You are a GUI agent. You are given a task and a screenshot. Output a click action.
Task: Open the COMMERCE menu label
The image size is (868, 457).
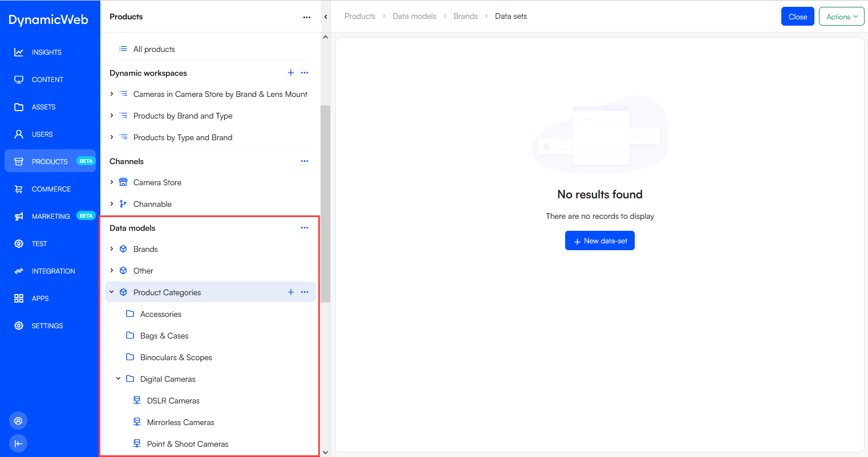(x=51, y=189)
